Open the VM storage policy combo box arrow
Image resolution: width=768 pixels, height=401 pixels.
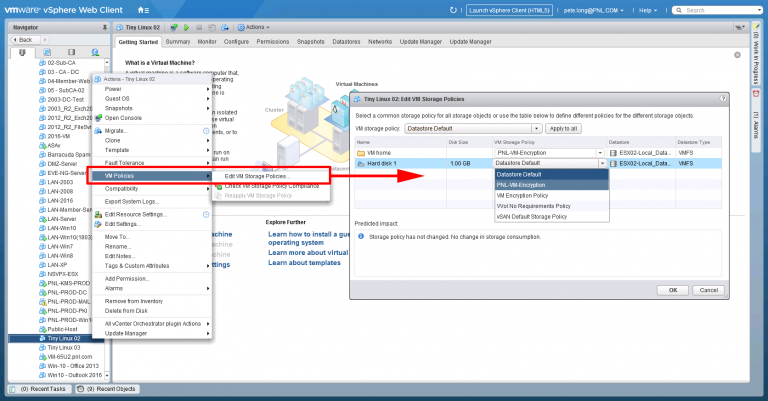537,128
